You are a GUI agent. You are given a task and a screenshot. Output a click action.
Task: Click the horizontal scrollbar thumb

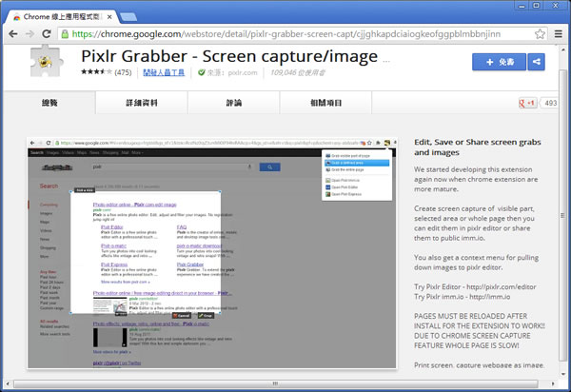276,383
